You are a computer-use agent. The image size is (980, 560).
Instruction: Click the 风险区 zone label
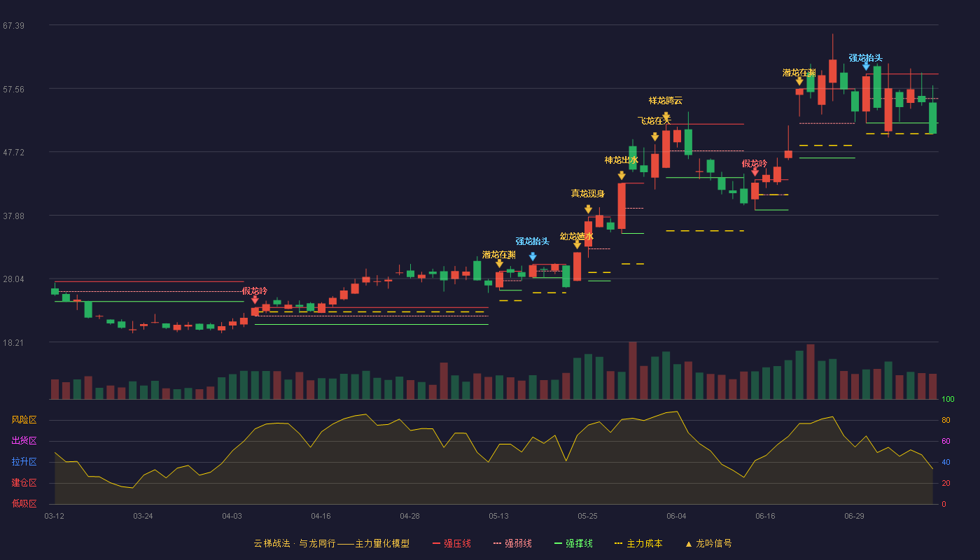click(x=24, y=420)
